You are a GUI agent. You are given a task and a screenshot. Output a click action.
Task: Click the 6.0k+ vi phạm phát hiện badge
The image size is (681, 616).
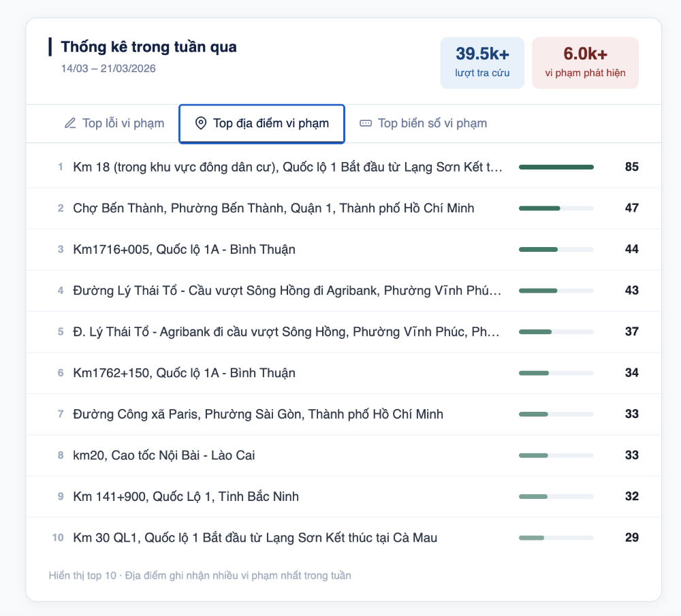[x=585, y=63]
